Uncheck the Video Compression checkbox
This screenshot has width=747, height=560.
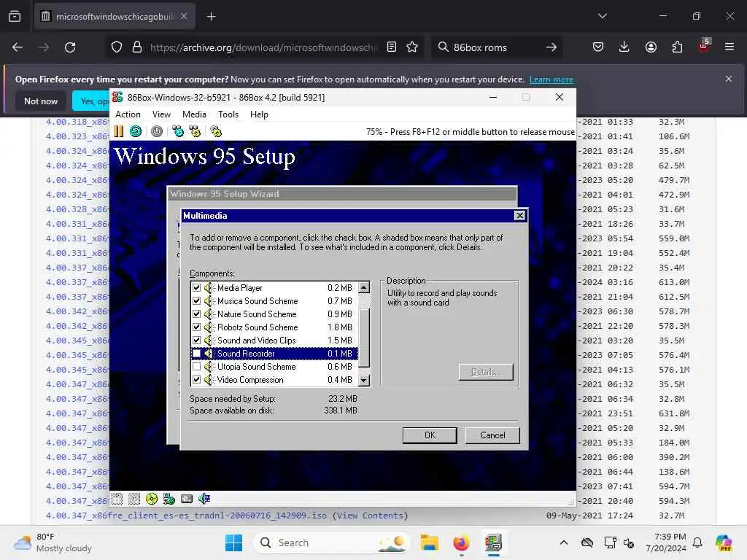[196, 379]
